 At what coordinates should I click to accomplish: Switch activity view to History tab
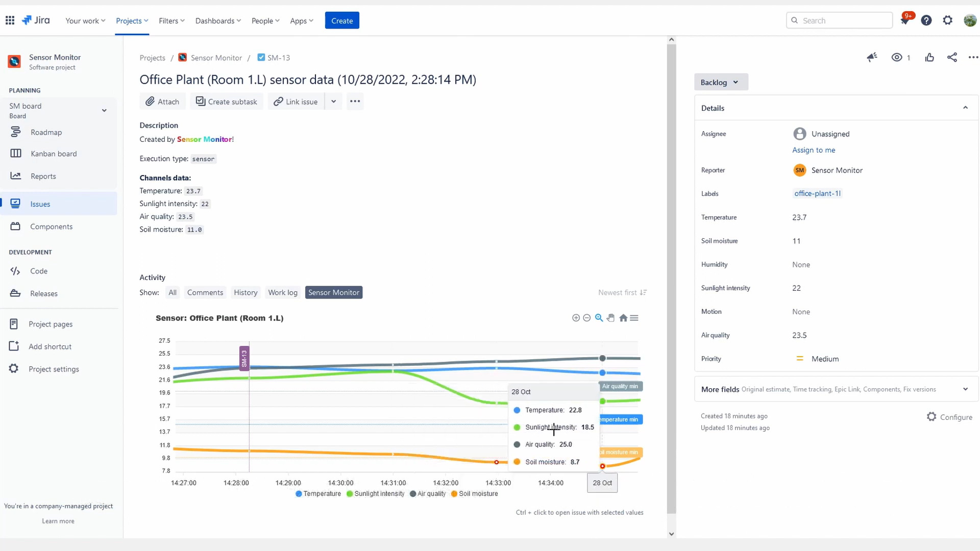246,293
